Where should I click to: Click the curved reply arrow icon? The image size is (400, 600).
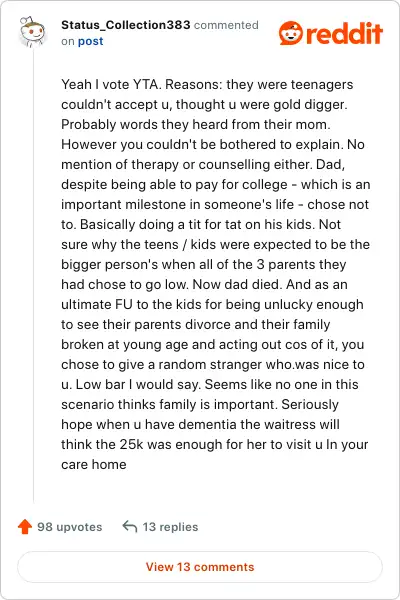[x=130, y=527]
